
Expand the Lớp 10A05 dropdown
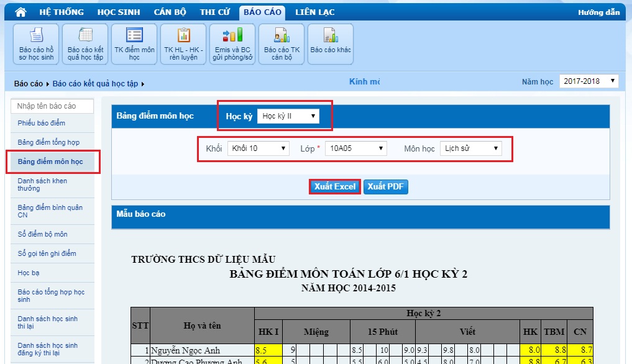[355, 148]
